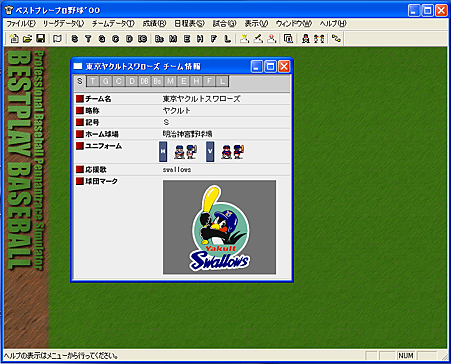451x364 pixels.
Task: Click the document magnifier toolbar icon
Action: pyautogui.click(x=288, y=39)
